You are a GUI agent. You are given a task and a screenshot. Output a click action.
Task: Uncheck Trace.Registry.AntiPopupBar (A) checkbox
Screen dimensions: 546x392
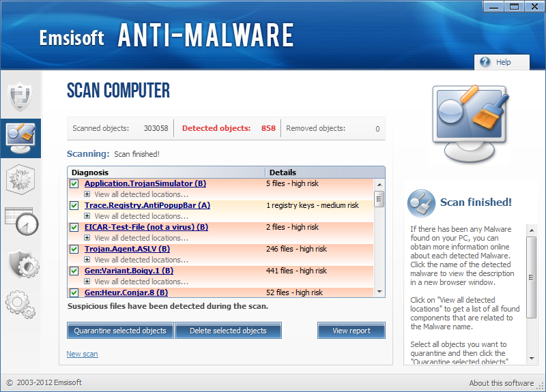point(74,206)
